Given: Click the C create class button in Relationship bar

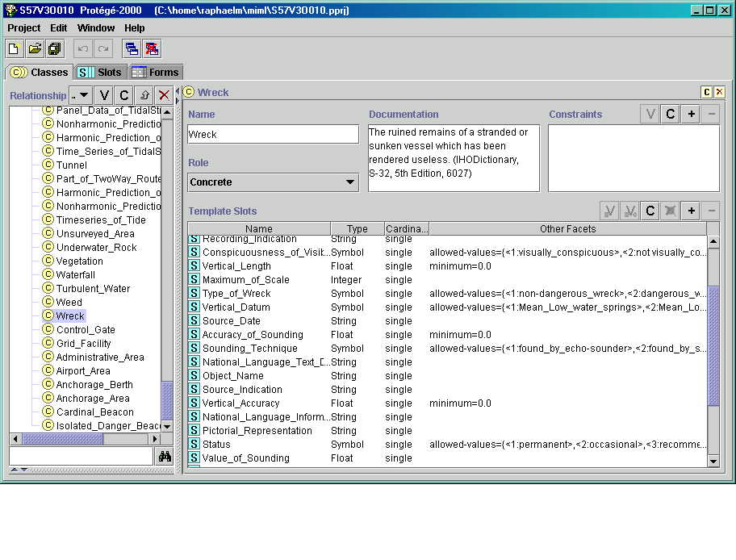Looking at the screenshot, I should click(x=123, y=95).
